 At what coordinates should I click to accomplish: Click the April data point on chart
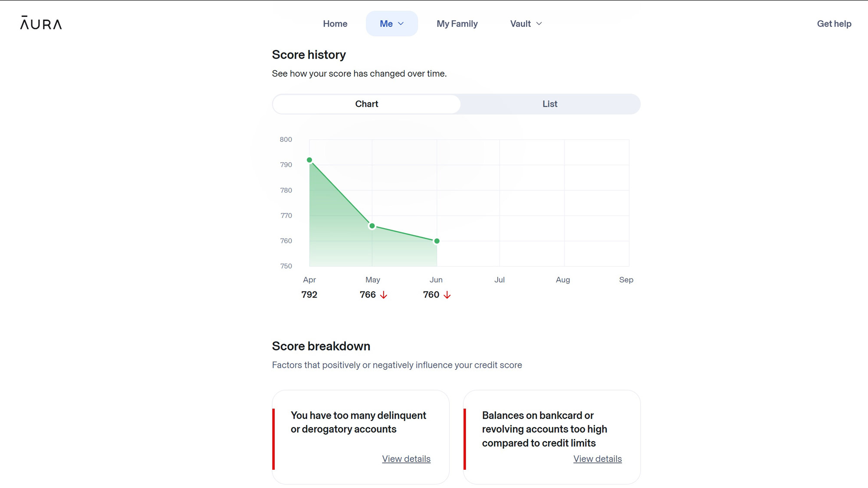(x=309, y=160)
